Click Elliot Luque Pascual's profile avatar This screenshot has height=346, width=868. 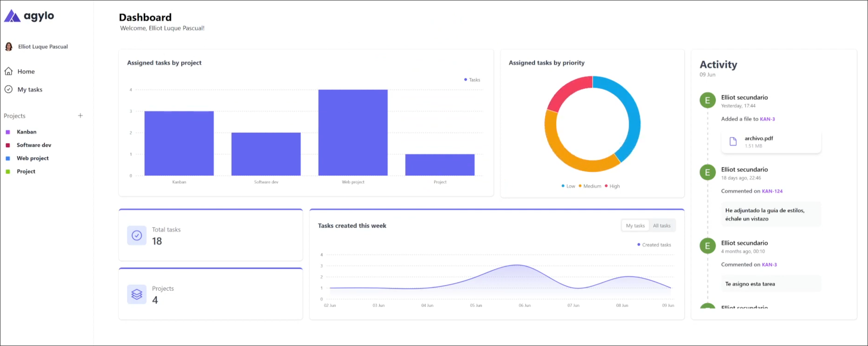[x=8, y=46]
